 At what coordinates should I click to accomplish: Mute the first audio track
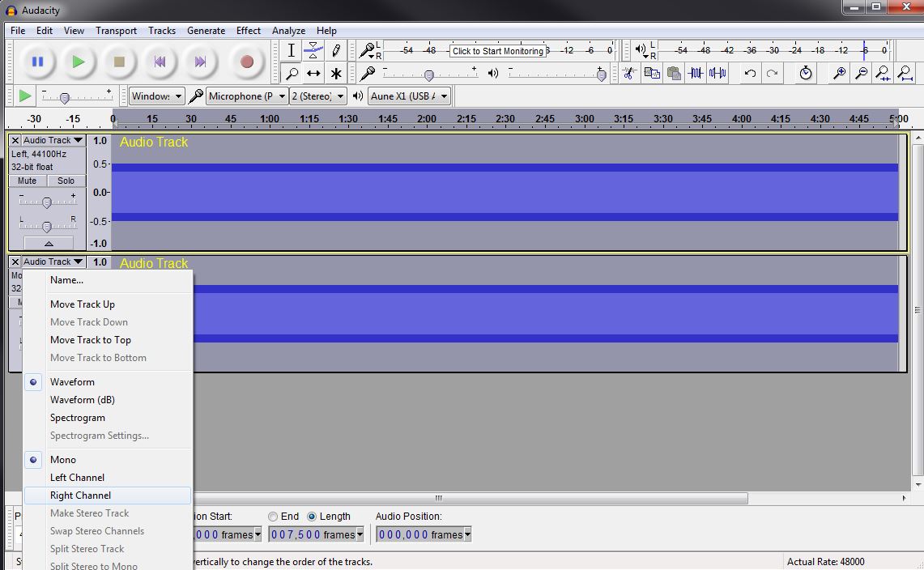(x=28, y=181)
